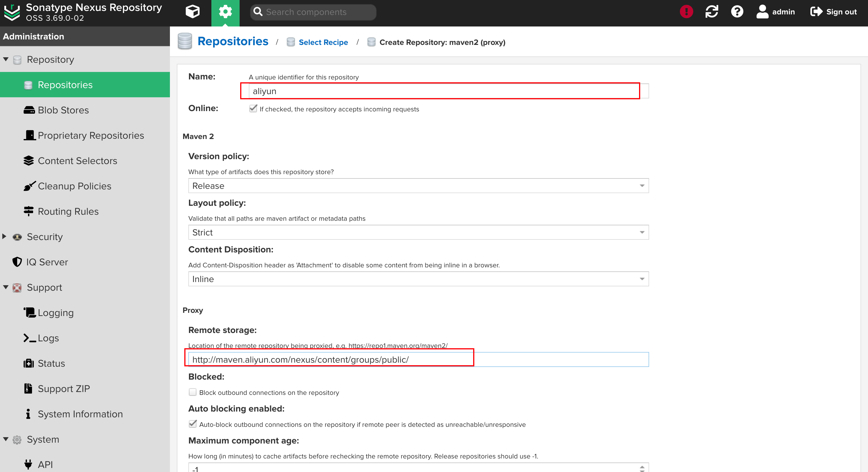
Task: Toggle the Online checkbox
Action: coord(253,109)
